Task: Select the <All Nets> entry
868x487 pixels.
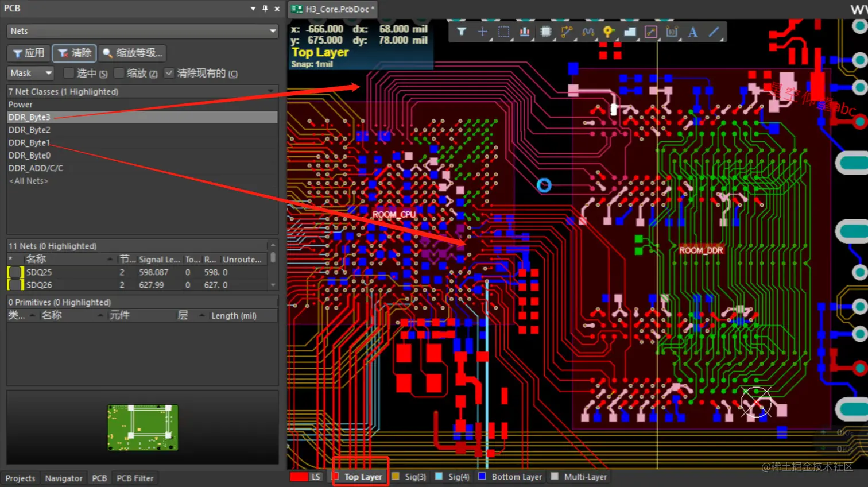Action: tap(142, 180)
